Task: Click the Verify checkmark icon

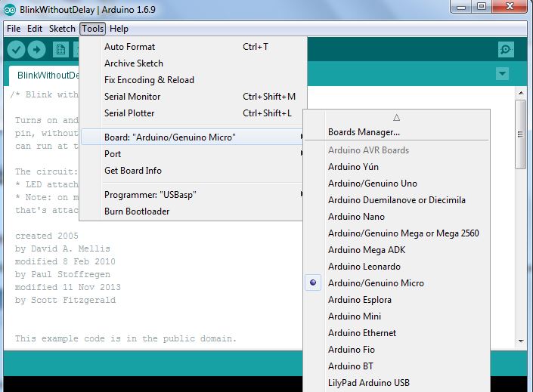Action: click(16, 50)
